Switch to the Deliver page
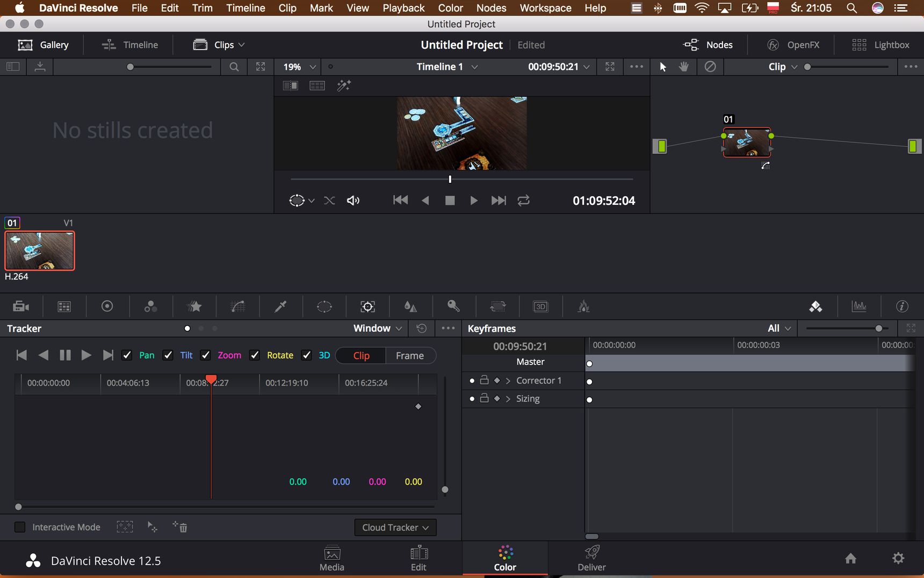 tap(591, 559)
